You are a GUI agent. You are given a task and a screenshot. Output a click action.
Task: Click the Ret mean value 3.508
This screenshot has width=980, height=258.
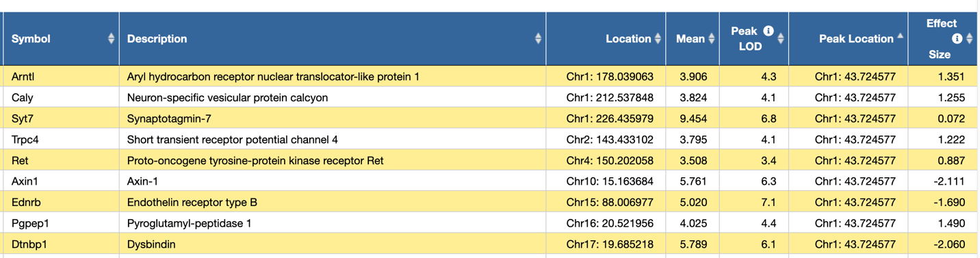coord(693,161)
